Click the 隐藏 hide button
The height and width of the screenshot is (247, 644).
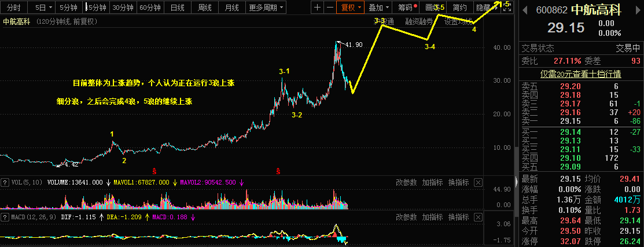click(484, 7)
